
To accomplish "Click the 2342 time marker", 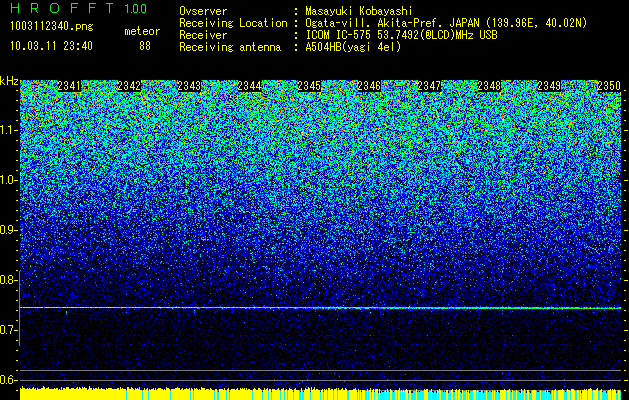I will (129, 86).
